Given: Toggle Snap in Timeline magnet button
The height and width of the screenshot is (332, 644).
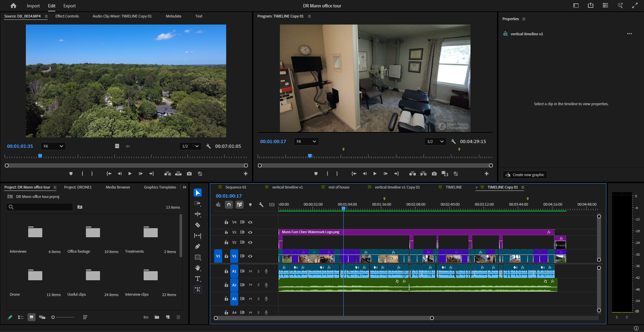Looking at the screenshot, I should [x=229, y=205].
